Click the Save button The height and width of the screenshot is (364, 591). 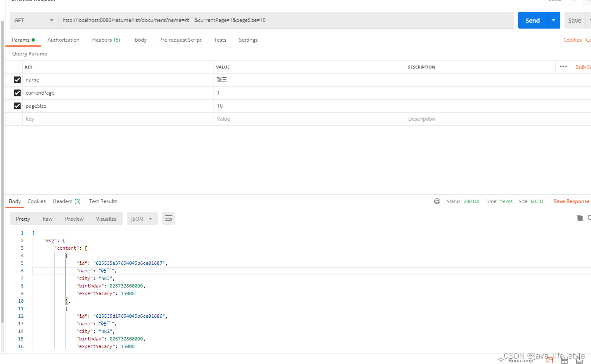[575, 20]
